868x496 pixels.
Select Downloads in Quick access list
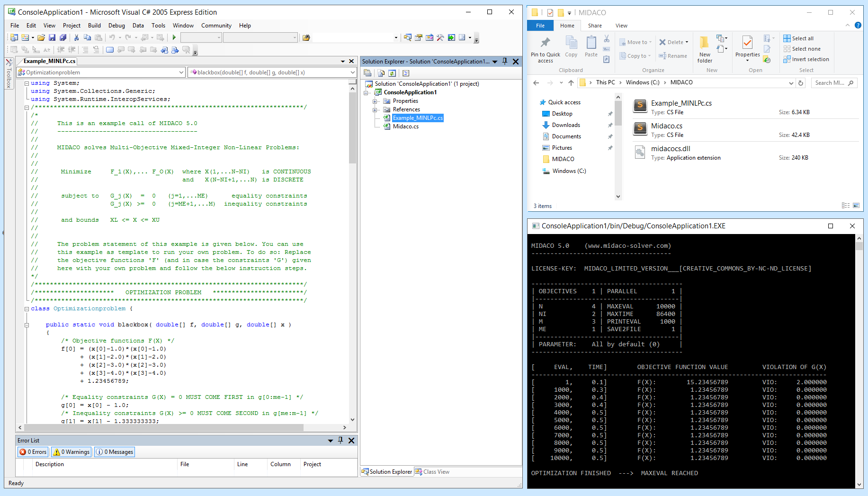566,125
